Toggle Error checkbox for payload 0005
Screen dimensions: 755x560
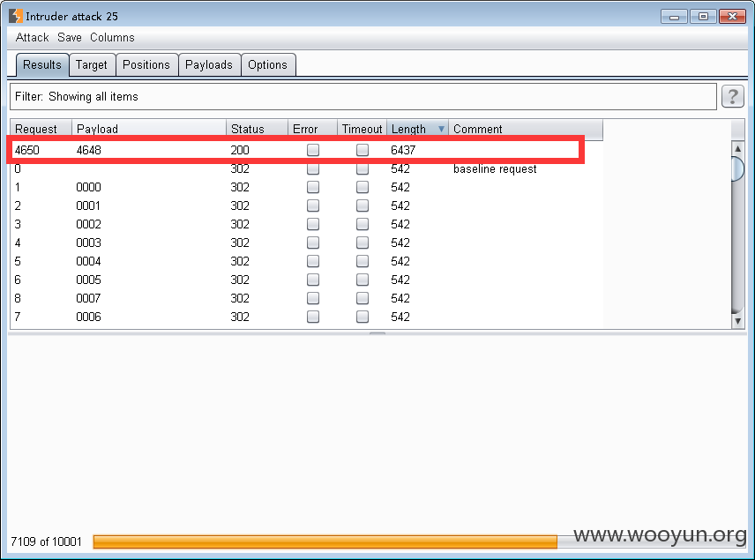pos(313,280)
